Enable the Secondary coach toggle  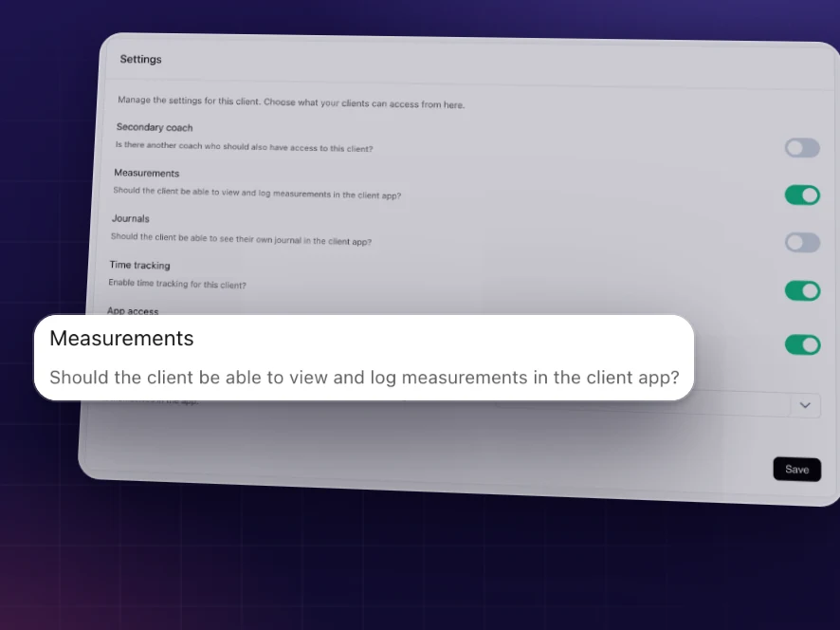(802, 148)
